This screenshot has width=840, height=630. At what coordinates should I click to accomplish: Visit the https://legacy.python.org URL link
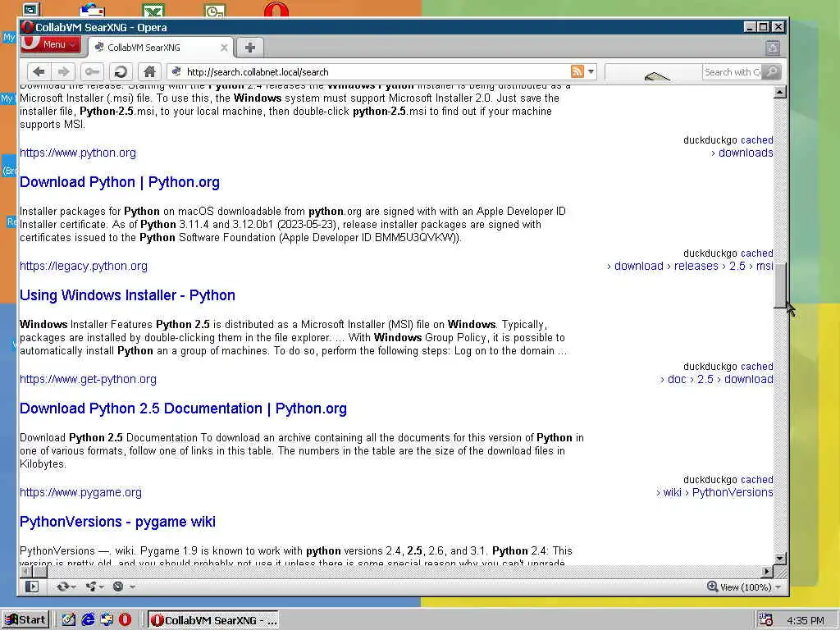pyautogui.click(x=84, y=266)
